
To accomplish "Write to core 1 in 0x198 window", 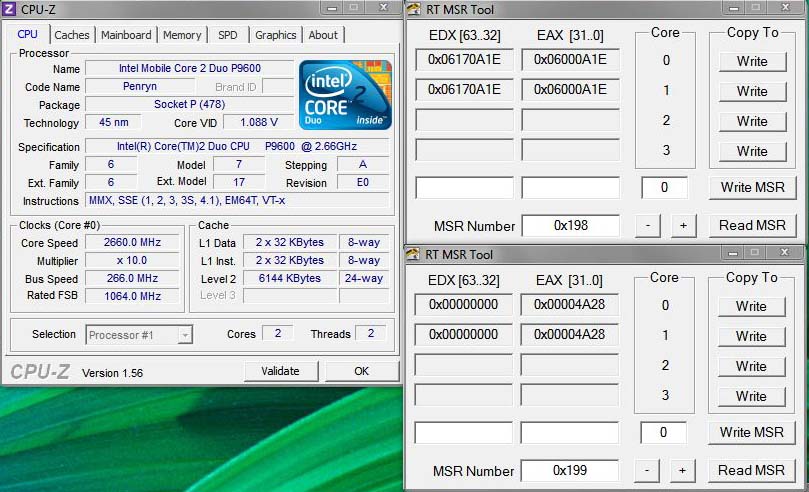I will (x=752, y=91).
